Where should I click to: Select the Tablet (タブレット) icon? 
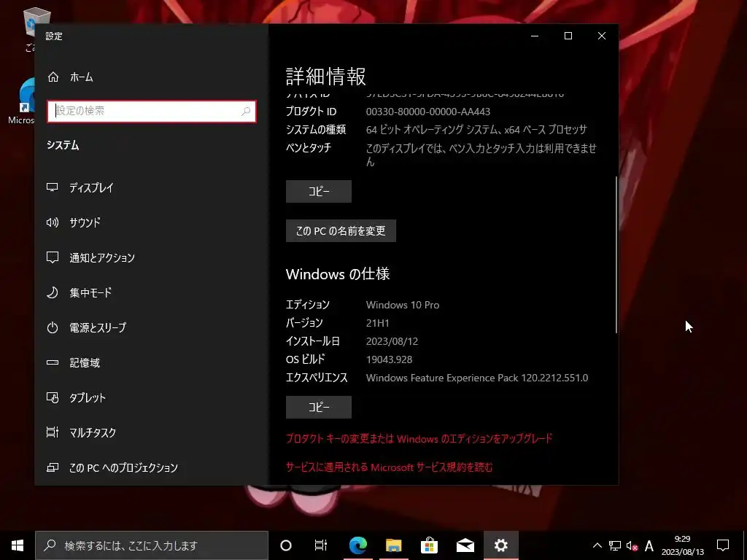(53, 397)
